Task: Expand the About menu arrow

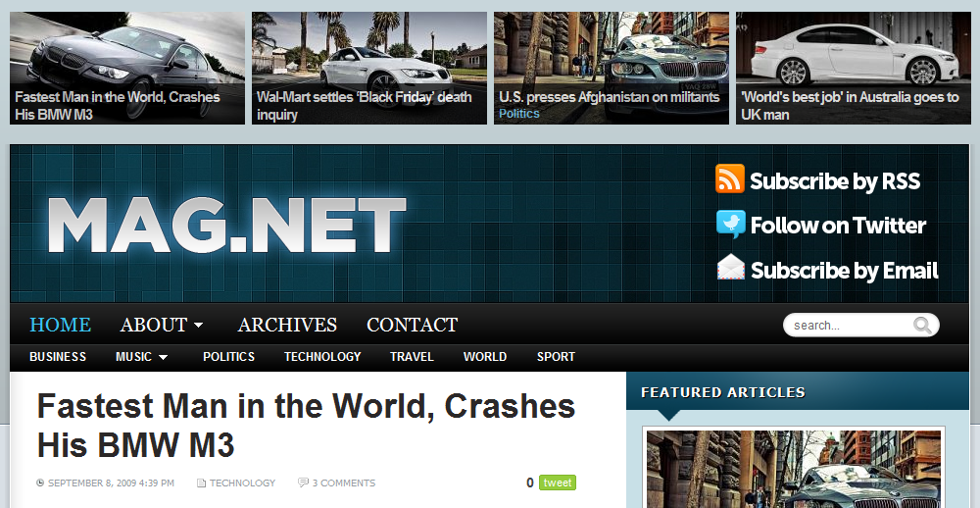Action: [198, 326]
